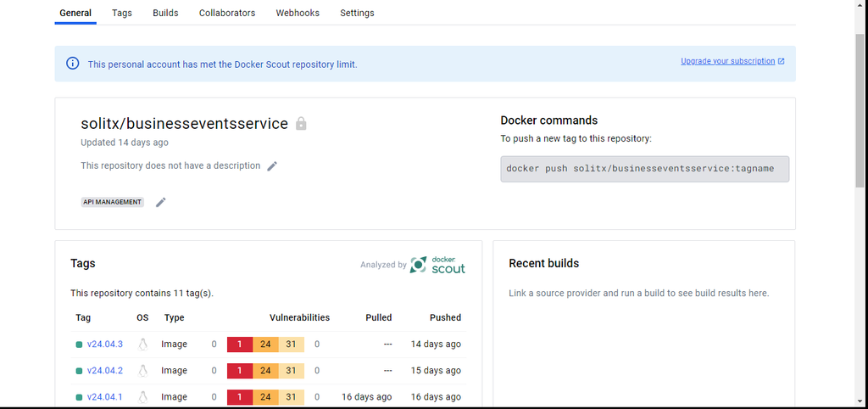This screenshot has width=868, height=409.
Task: Click the info icon in Scout limit banner
Action: [x=73, y=63]
